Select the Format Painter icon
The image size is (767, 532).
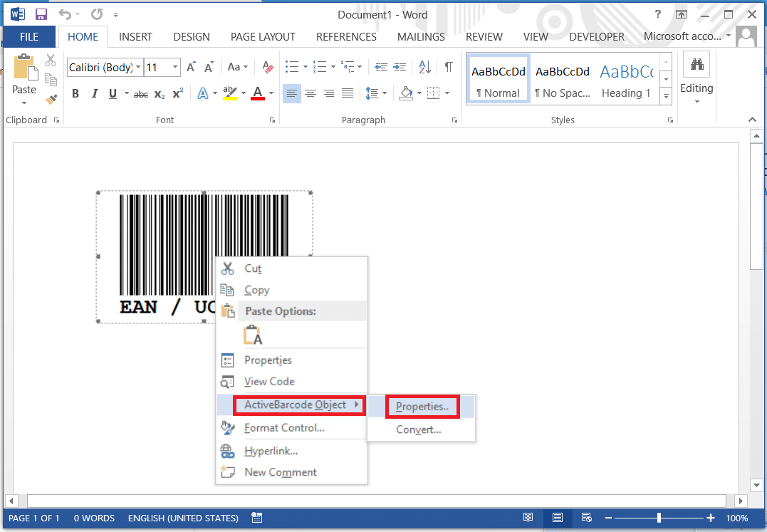point(51,99)
